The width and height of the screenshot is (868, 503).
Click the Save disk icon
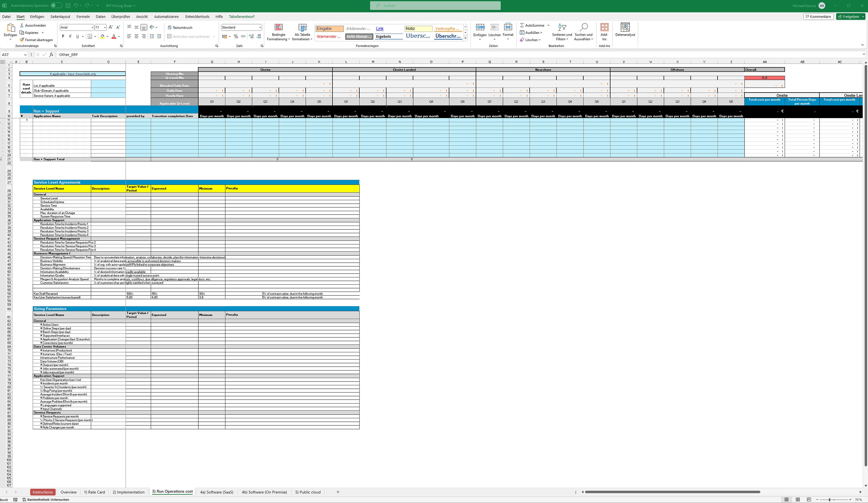point(68,5)
